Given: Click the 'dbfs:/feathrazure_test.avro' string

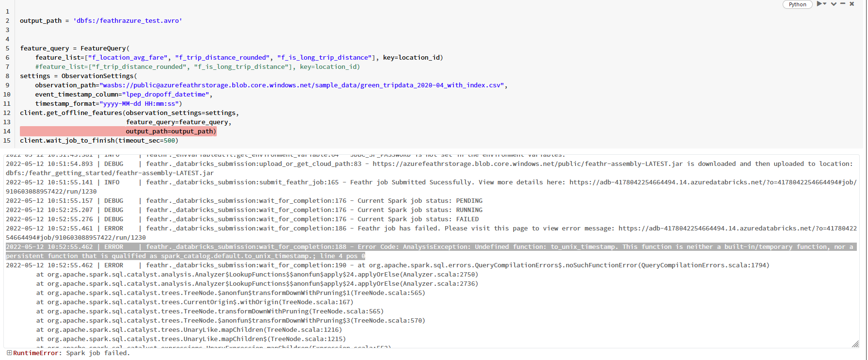Looking at the screenshot, I should click(128, 21).
